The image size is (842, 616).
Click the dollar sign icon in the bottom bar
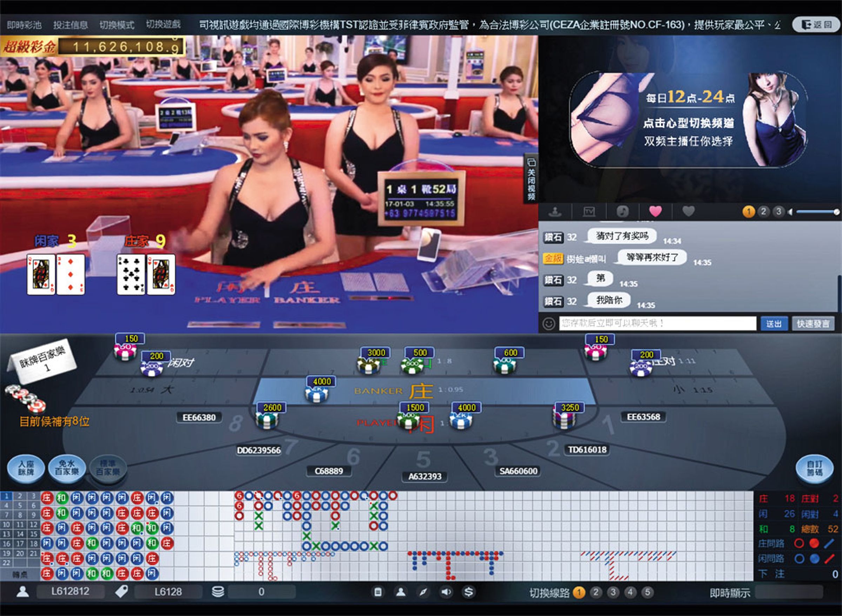469,592
